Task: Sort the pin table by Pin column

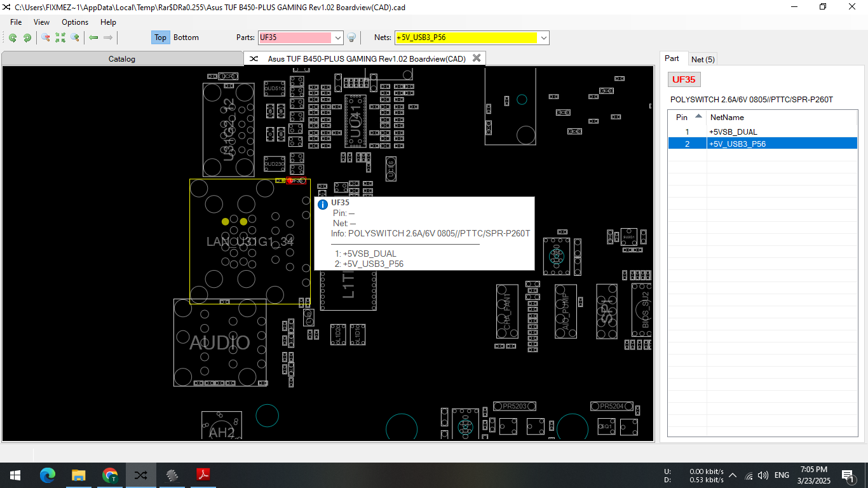Action: point(687,117)
